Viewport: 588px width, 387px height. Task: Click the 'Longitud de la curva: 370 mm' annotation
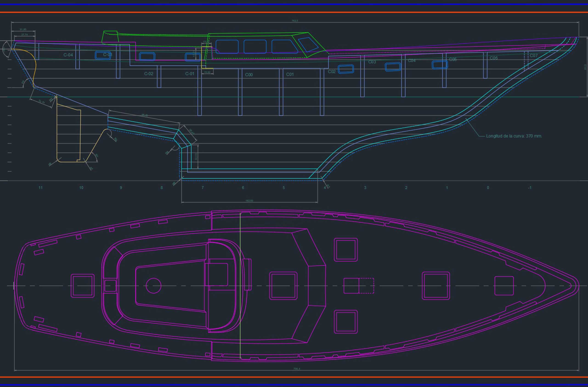[x=514, y=136]
